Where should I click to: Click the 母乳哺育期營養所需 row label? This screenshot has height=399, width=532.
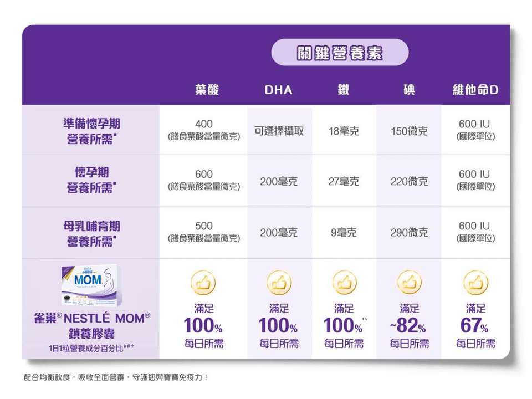[x=91, y=234]
